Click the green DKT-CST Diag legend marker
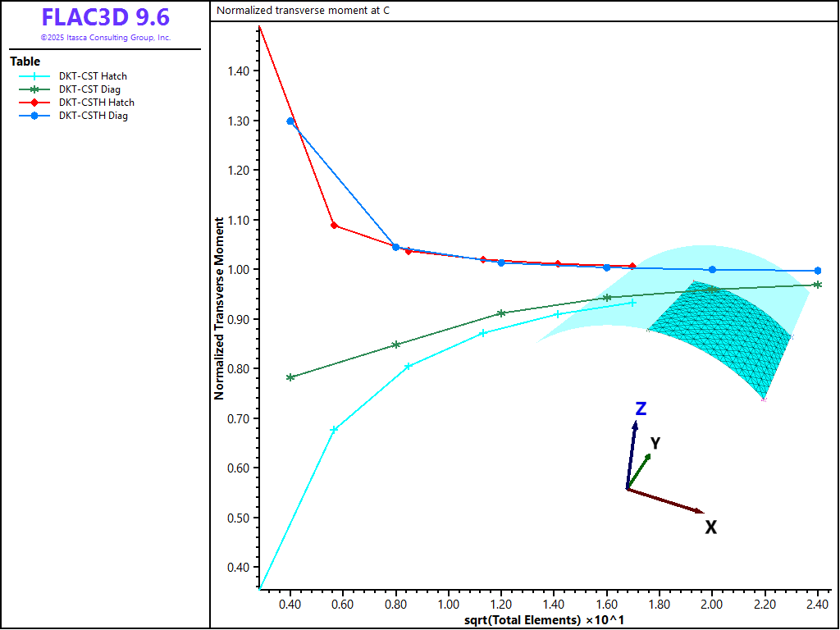The height and width of the screenshot is (630, 840). pyautogui.click(x=34, y=89)
